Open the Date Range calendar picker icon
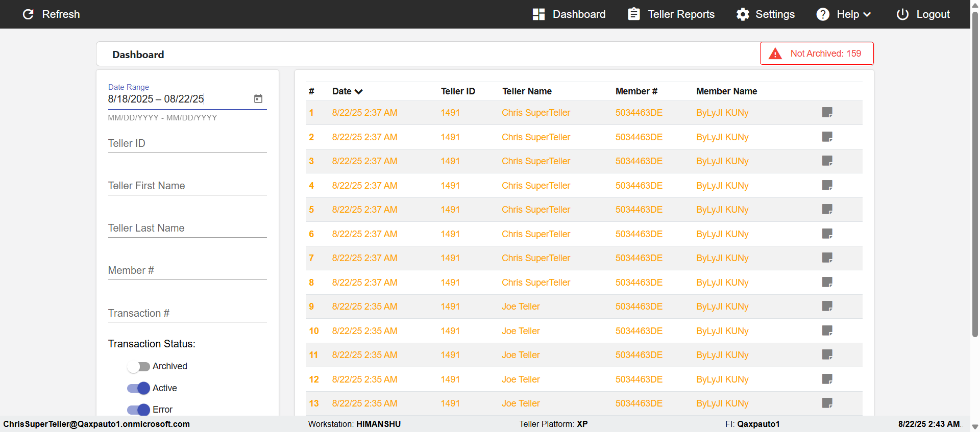Image resolution: width=980 pixels, height=432 pixels. 258,98
